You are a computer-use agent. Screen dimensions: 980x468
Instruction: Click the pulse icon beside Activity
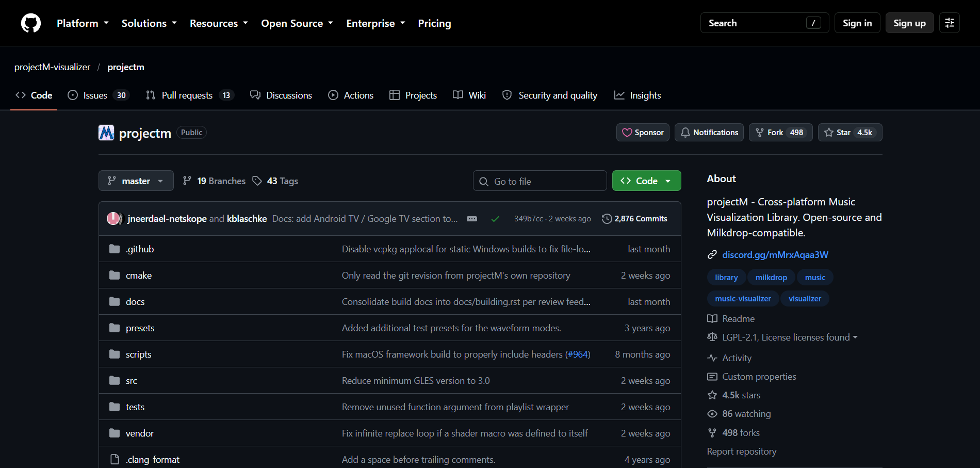coord(712,358)
